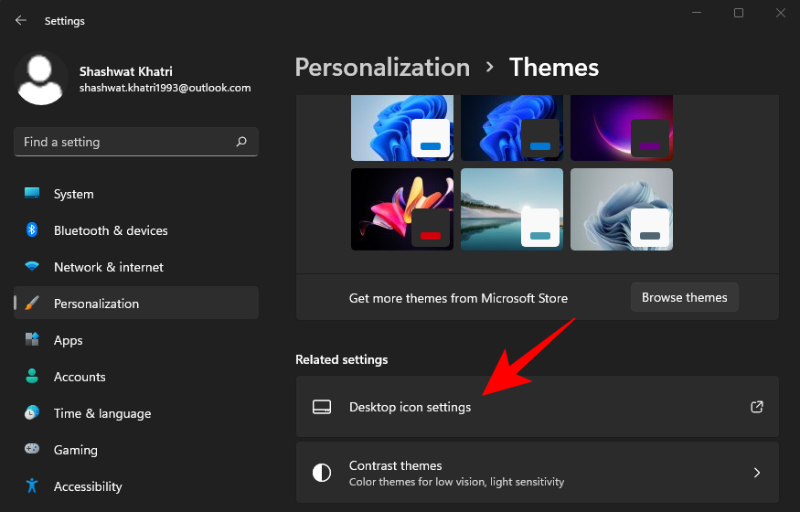
Task: Go back using the back arrow
Action: pyautogui.click(x=21, y=20)
